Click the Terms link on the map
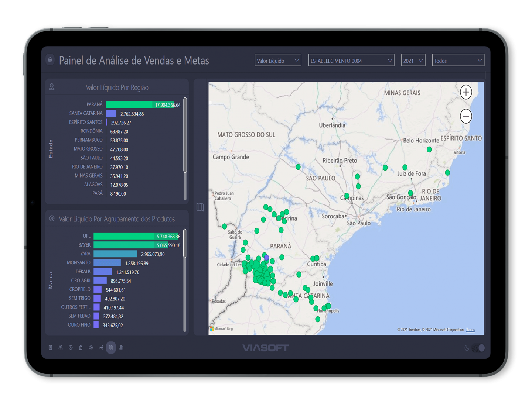 (x=470, y=330)
